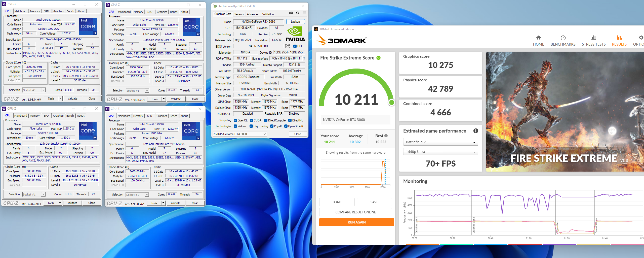Open 3DMark Benchmarks gauge icon
Screen dimensions: 644x258
click(563, 38)
